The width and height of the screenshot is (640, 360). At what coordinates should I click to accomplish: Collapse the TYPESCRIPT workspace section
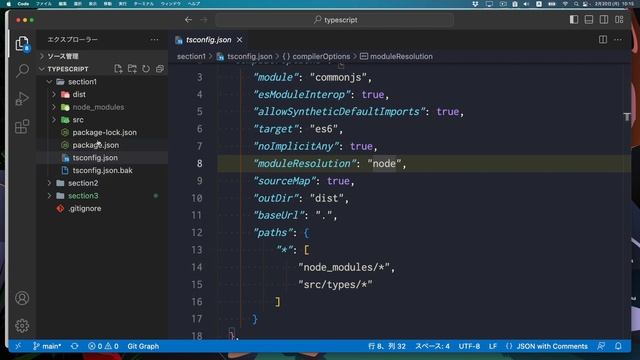point(42,69)
